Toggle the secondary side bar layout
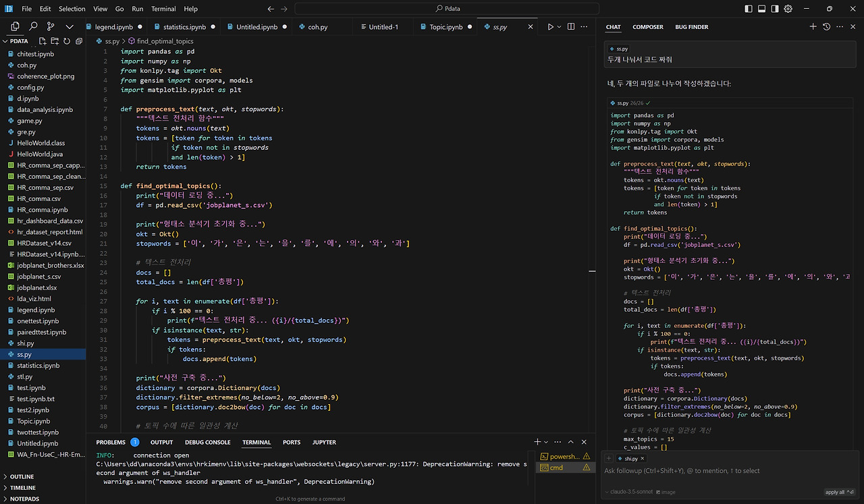 [775, 9]
